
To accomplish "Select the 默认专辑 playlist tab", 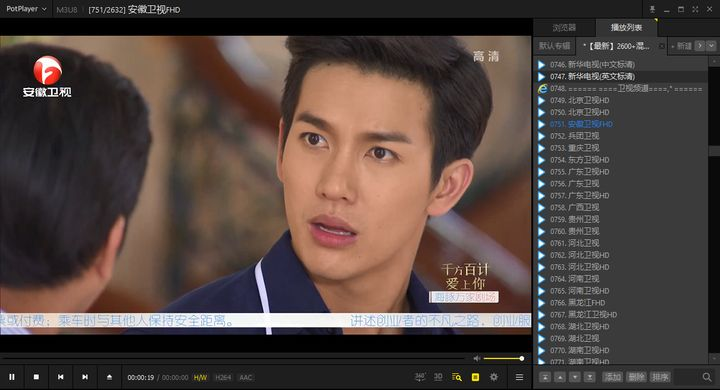I will click(554, 46).
